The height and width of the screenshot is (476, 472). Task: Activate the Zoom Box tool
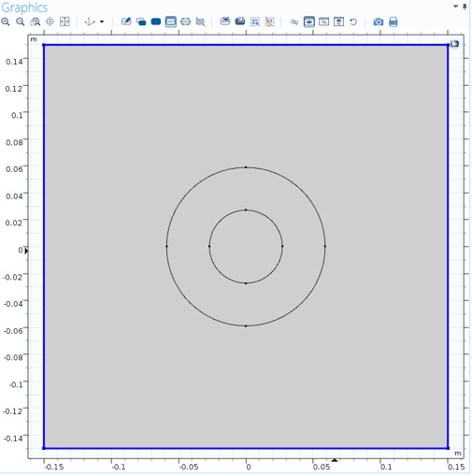coord(36,22)
